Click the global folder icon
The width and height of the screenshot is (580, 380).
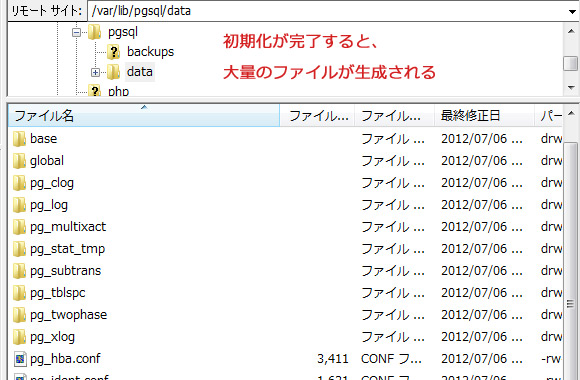click(x=19, y=161)
